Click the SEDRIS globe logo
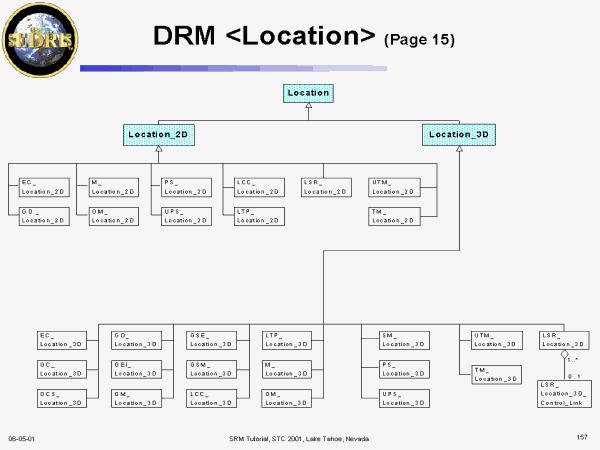Viewport: 600px width, 450px height. pos(38,40)
